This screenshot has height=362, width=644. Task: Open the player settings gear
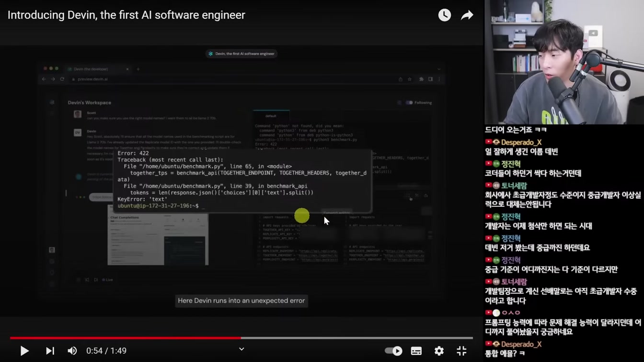pos(439,351)
